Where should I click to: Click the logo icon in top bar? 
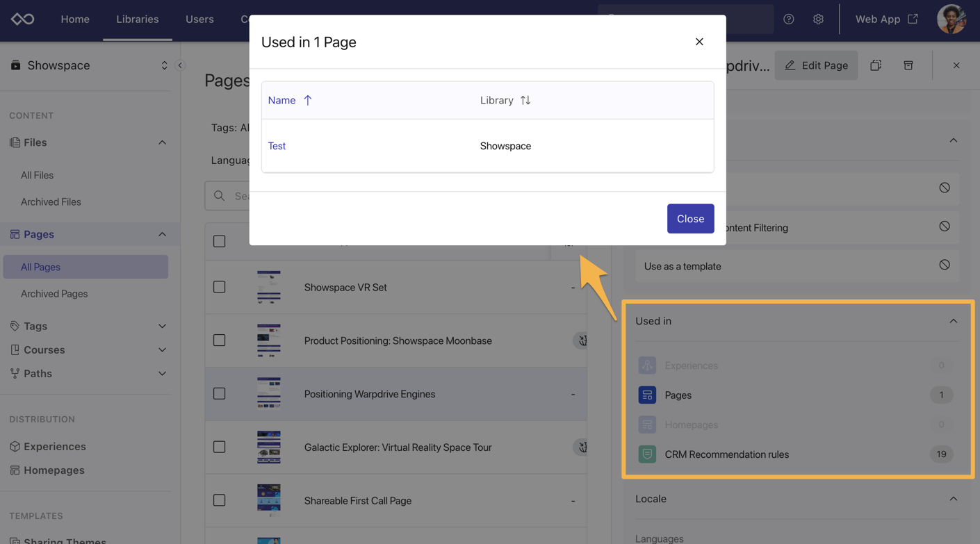click(x=22, y=19)
